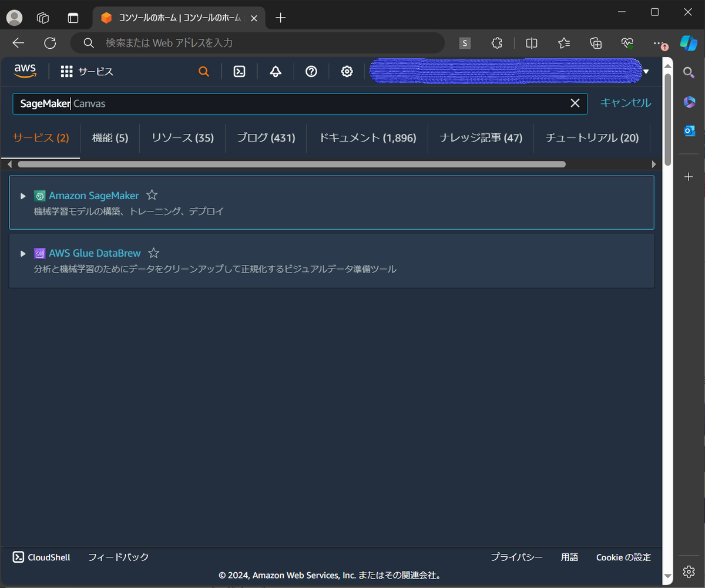Open CloudShell from the top navigation icon

[x=239, y=72]
